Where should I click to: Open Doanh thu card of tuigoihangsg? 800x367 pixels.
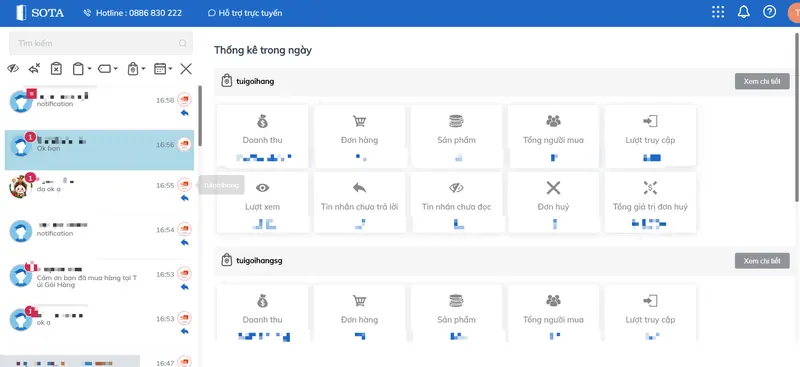click(262, 313)
